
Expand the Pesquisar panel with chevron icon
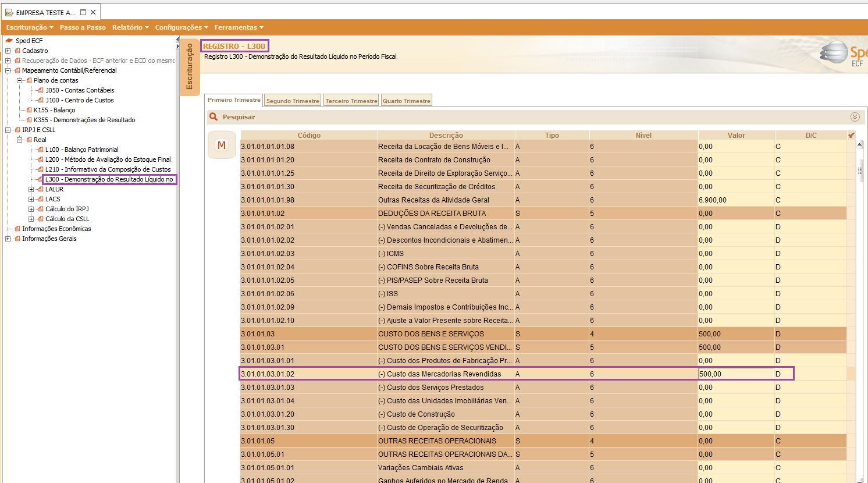(855, 117)
